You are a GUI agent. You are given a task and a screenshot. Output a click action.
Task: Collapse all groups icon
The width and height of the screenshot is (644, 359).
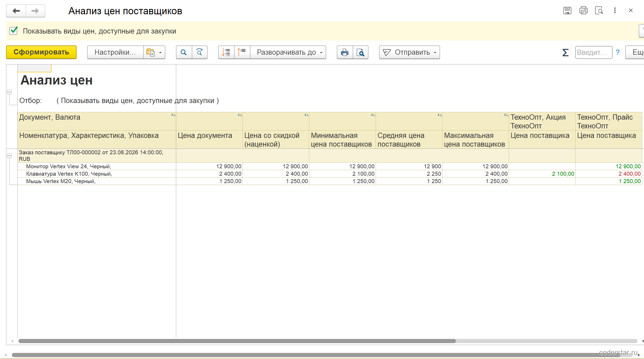point(242,52)
